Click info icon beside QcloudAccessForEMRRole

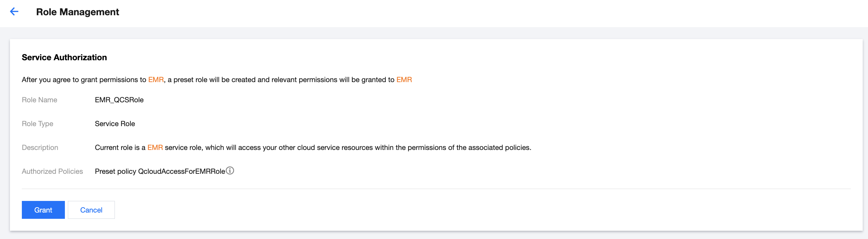pyautogui.click(x=230, y=170)
